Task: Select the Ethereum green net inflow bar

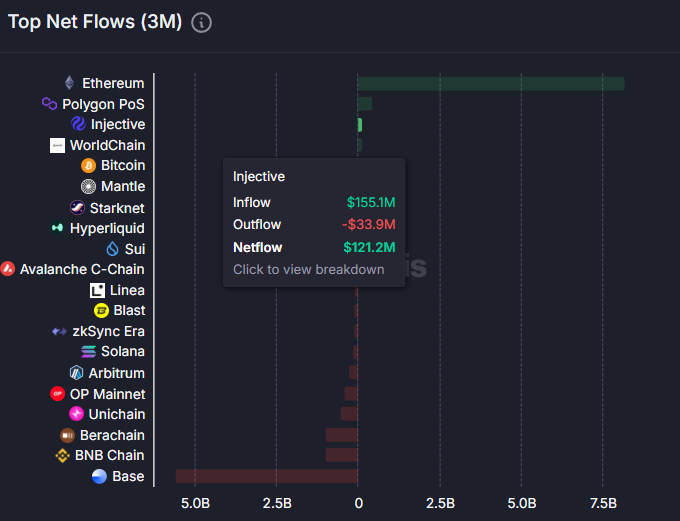Action: (x=491, y=84)
